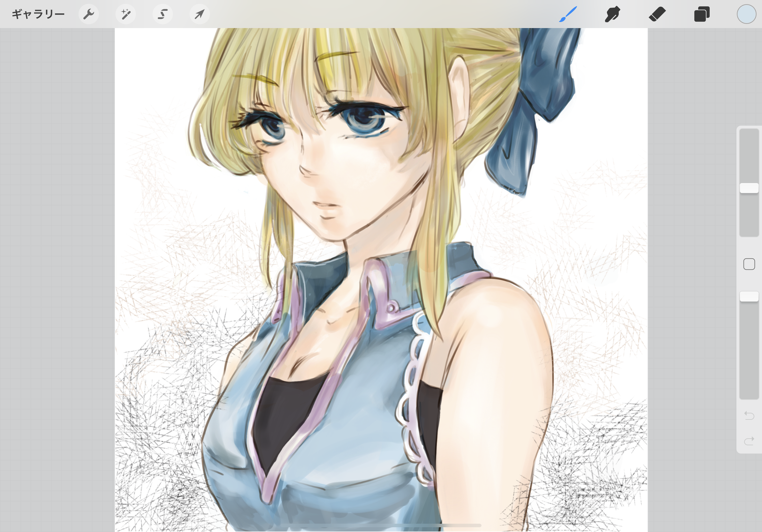The width and height of the screenshot is (762, 532).
Task: Open the Actions wrench menu
Action: coord(89,14)
